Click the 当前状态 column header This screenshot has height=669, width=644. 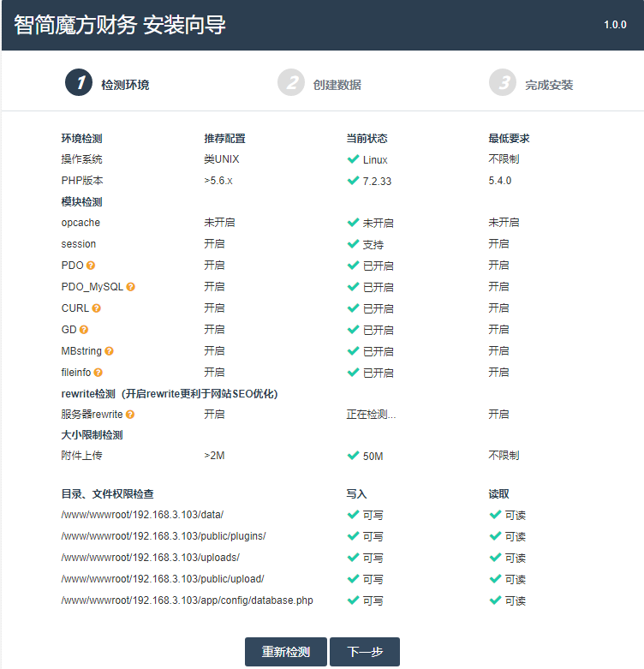pos(367,138)
